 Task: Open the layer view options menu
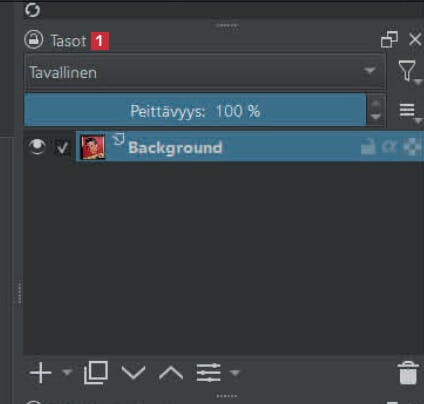point(410,112)
